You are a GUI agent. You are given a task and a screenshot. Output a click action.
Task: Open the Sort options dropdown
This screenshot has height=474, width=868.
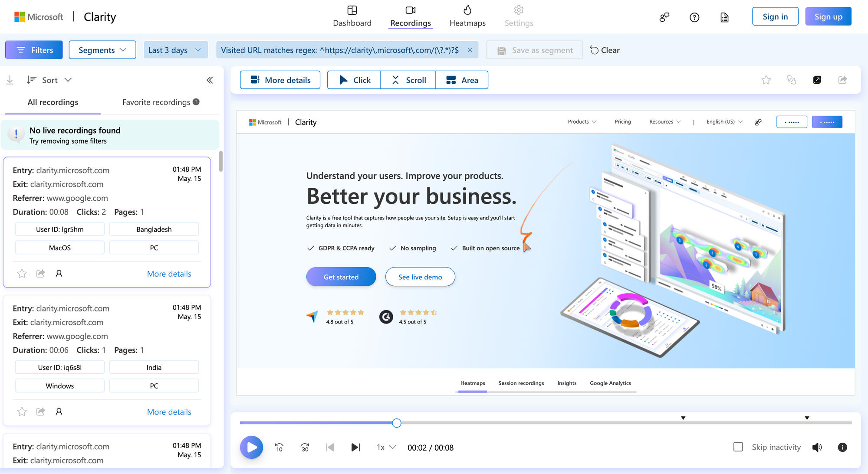(x=49, y=80)
